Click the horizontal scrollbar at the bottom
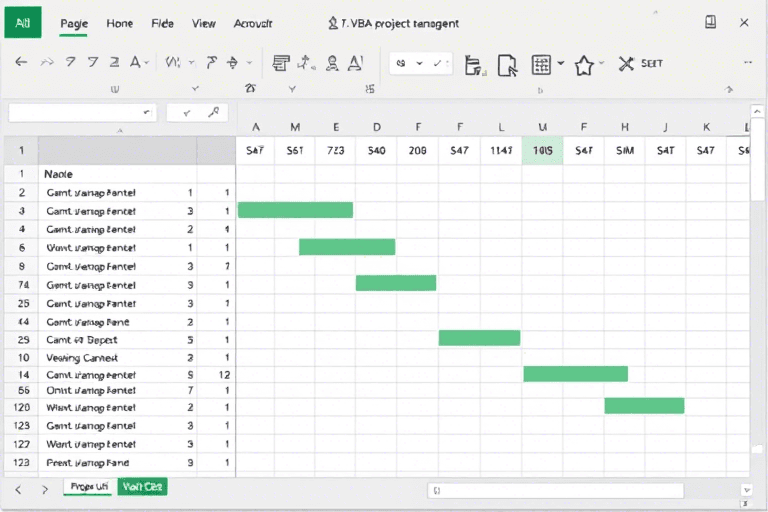 point(555,490)
